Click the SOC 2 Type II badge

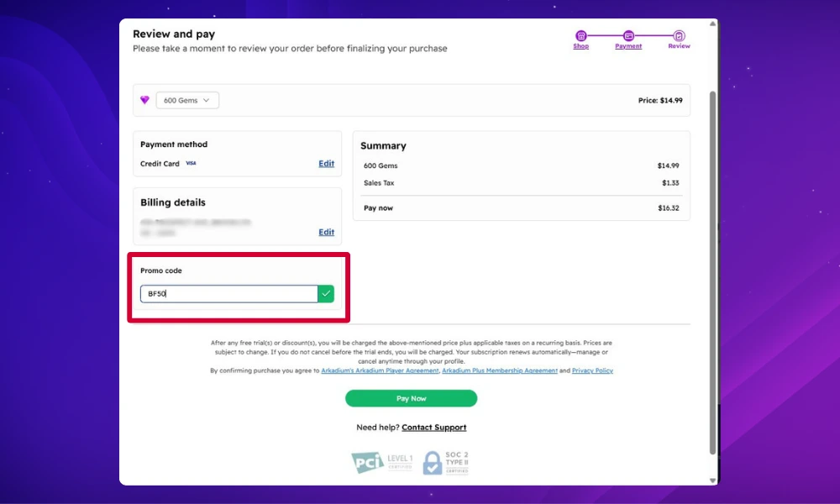[444, 461]
